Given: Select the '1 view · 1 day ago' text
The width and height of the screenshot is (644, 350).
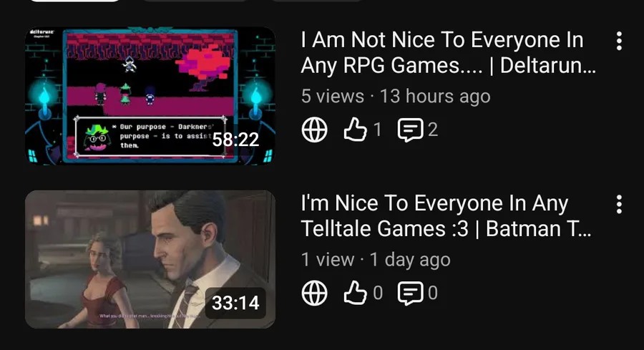Looking at the screenshot, I should coord(376,260).
